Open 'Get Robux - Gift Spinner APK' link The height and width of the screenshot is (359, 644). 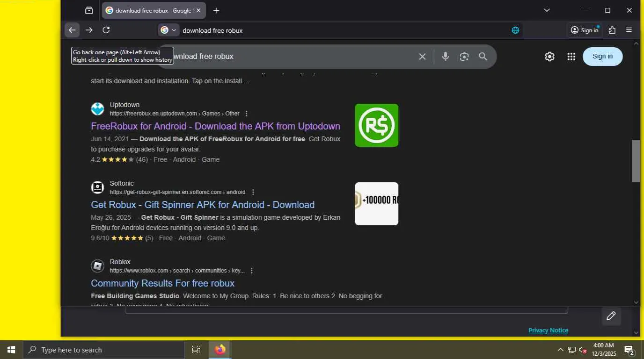point(203,205)
